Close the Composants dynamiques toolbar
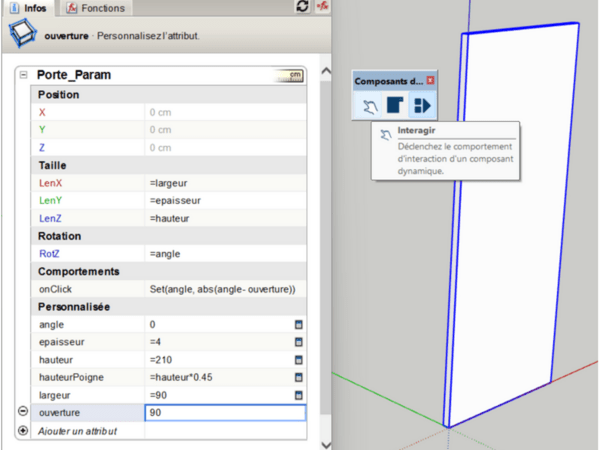600x450 pixels. click(x=431, y=79)
